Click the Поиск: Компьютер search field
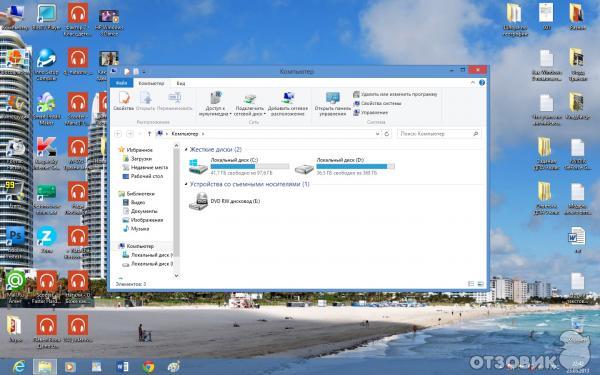Screen dimensions: 600x375 click(x=439, y=134)
